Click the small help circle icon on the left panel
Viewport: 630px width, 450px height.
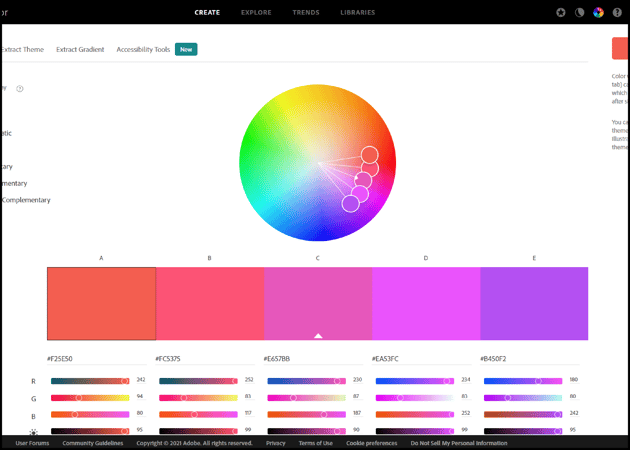point(20,89)
